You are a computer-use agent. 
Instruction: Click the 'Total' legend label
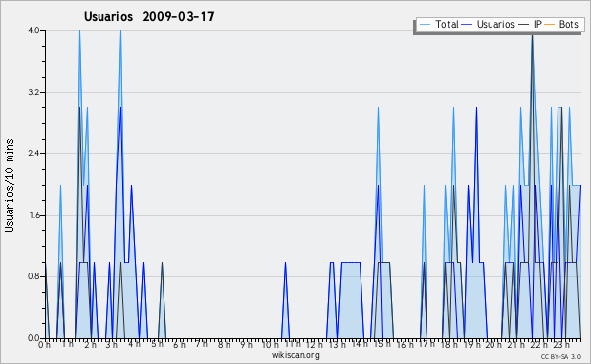tap(447, 24)
